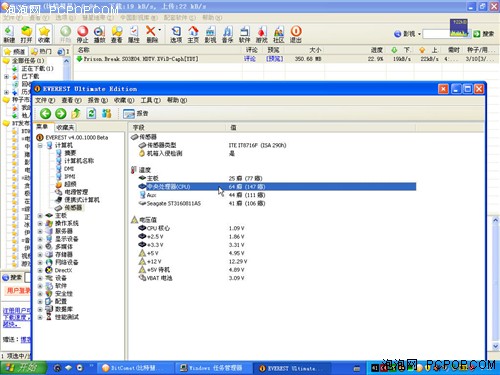Open the EVEREST users/preferences icon

click(x=107, y=114)
